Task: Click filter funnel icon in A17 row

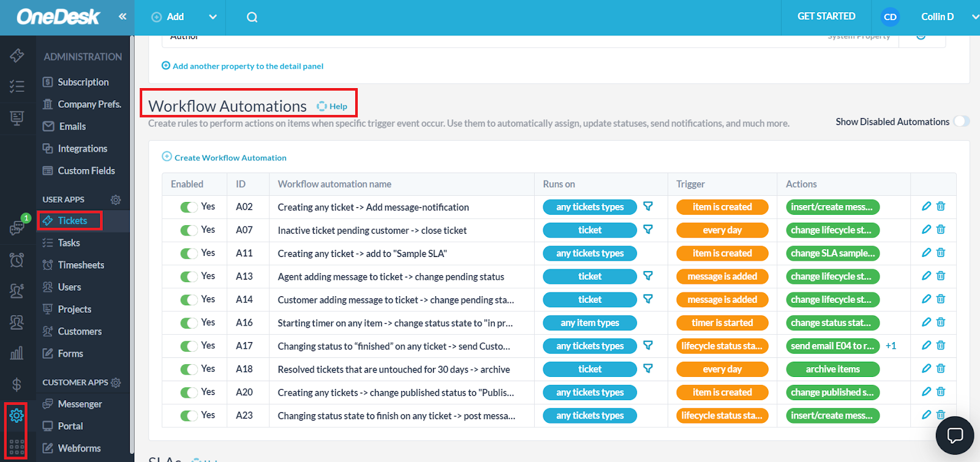Action: tap(648, 346)
